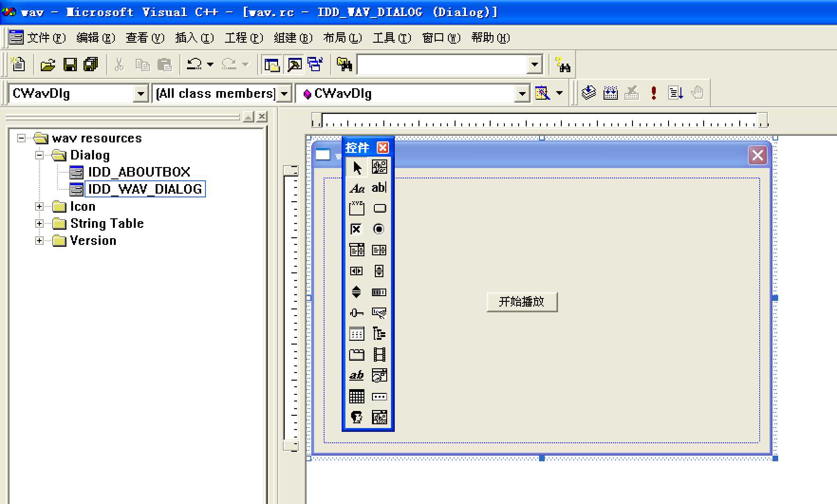Toggle the Workspace window button
This screenshot has height=504, width=837.
[x=272, y=64]
